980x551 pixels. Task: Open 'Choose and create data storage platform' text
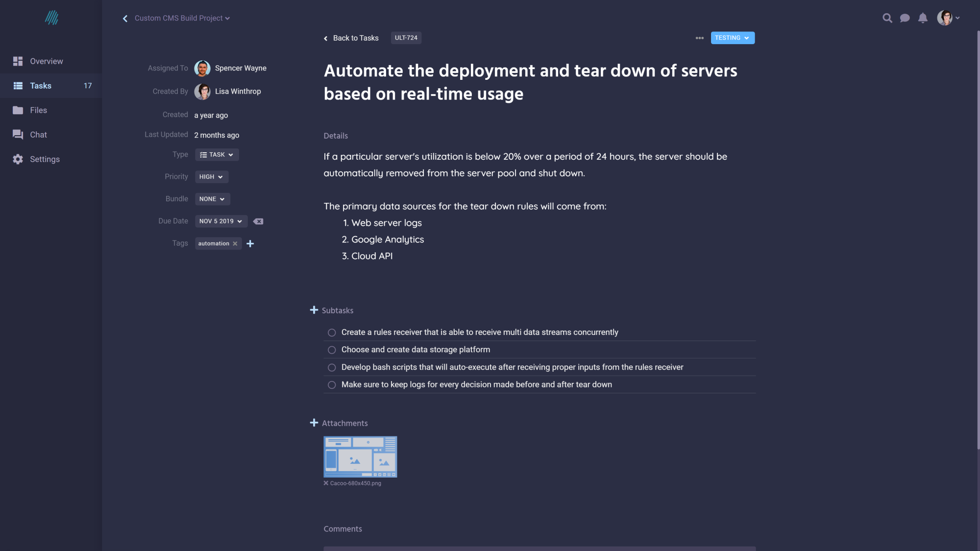pyautogui.click(x=416, y=350)
